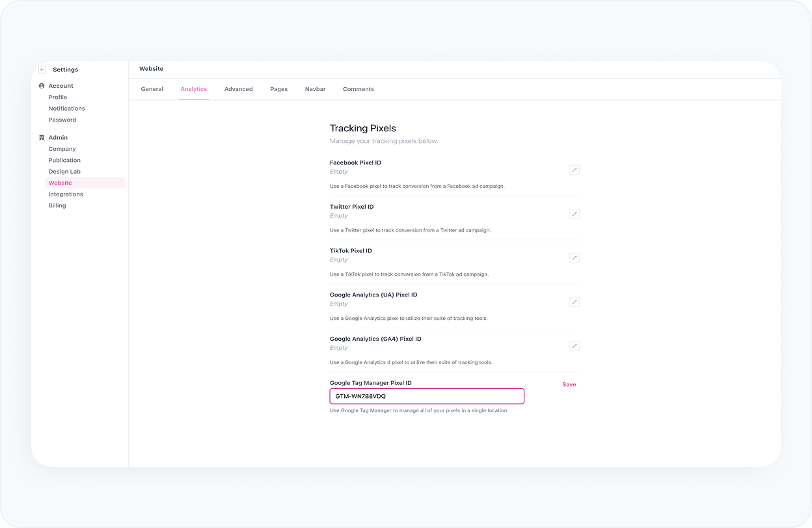This screenshot has height=528, width=812.
Task: Save the Google Tag Manager Pixel ID
Action: 569,384
